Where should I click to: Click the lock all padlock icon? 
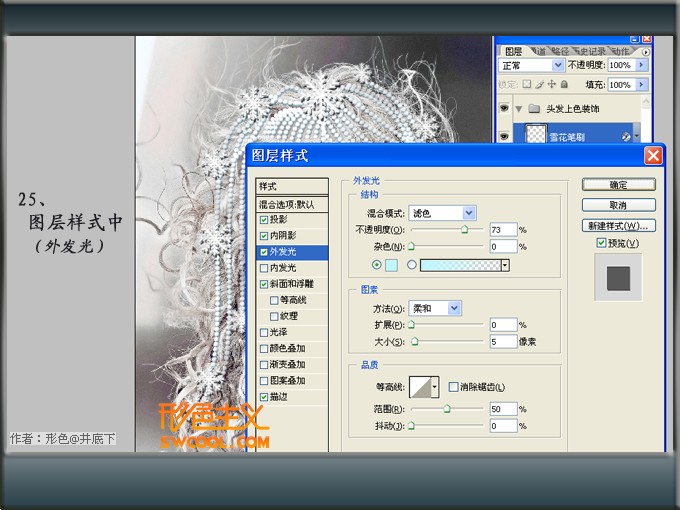click(x=564, y=84)
